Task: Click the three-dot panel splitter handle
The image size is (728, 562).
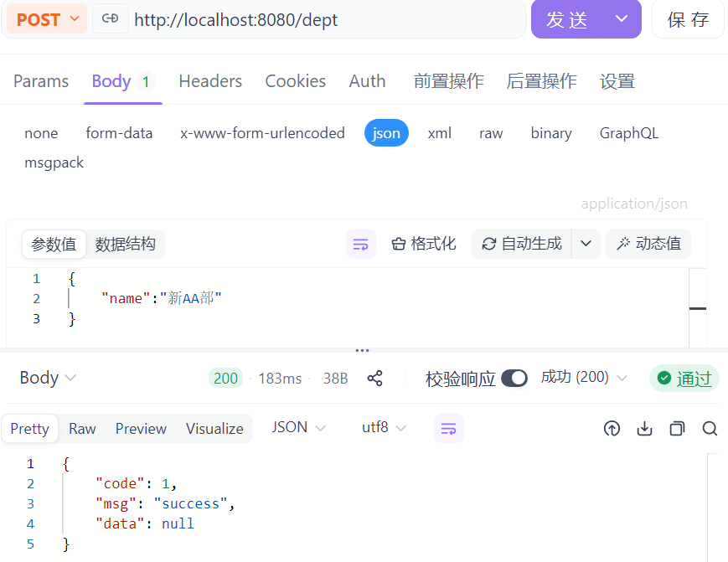Action: coord(362,350)
